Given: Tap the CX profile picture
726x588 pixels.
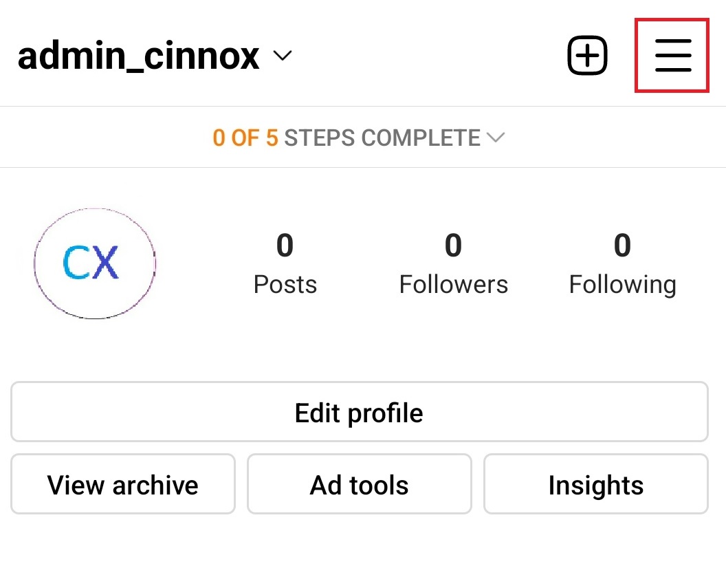Looking at the screenshot, I should (x=95, y=262).
